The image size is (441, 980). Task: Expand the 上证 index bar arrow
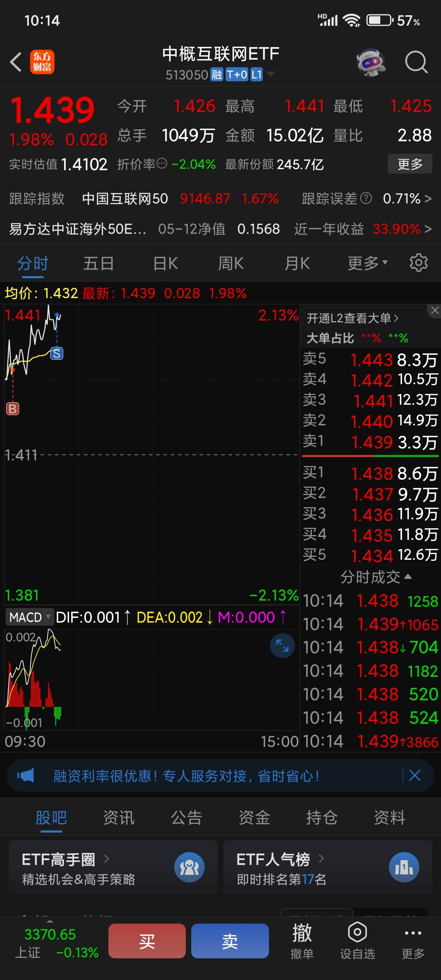pos(50,921)
